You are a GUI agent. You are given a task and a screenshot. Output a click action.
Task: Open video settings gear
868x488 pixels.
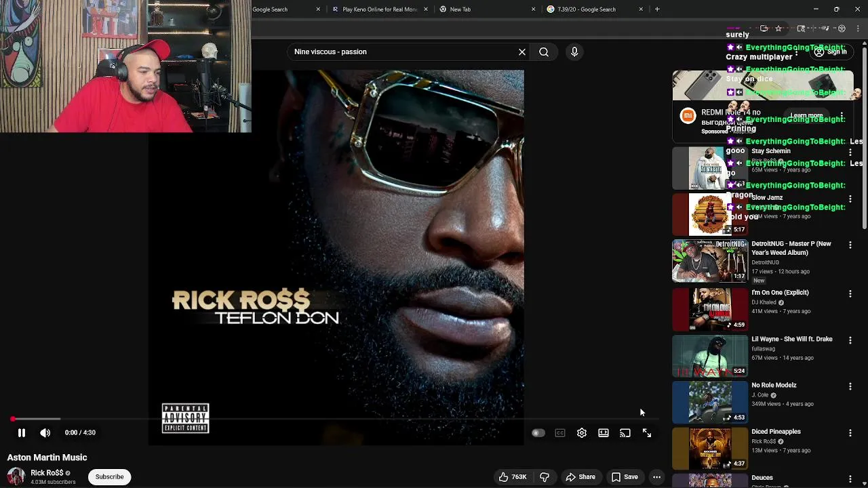point(582,433)
